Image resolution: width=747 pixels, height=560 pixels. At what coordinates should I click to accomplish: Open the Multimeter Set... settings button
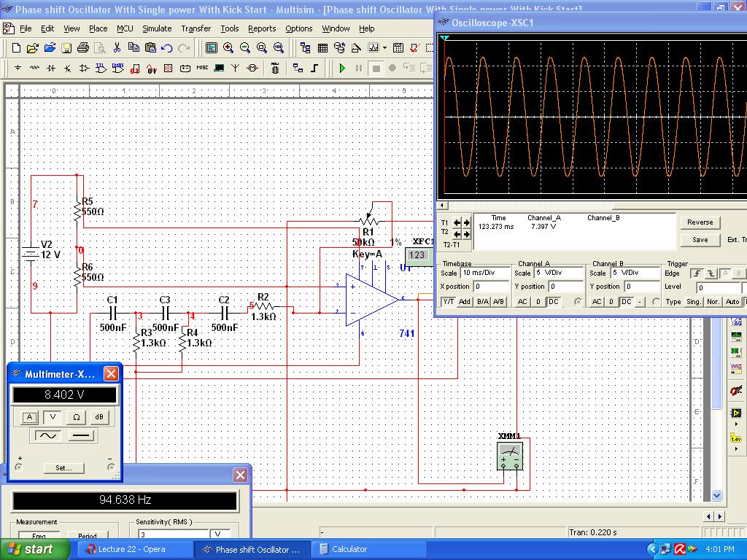click(x=64, y=468)
